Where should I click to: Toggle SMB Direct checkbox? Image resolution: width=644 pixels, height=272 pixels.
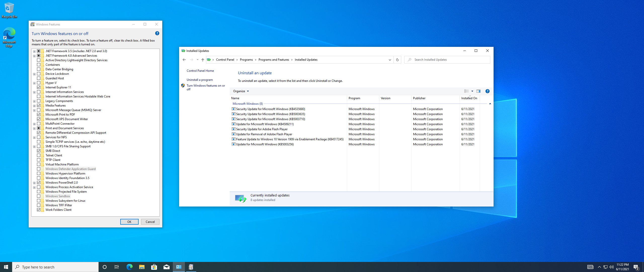click(39, 151)
